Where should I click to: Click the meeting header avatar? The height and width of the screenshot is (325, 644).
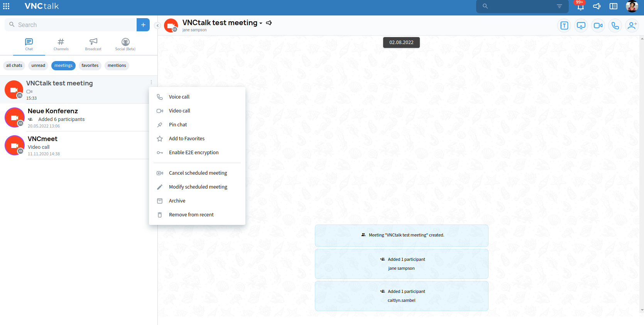[171, 26]
